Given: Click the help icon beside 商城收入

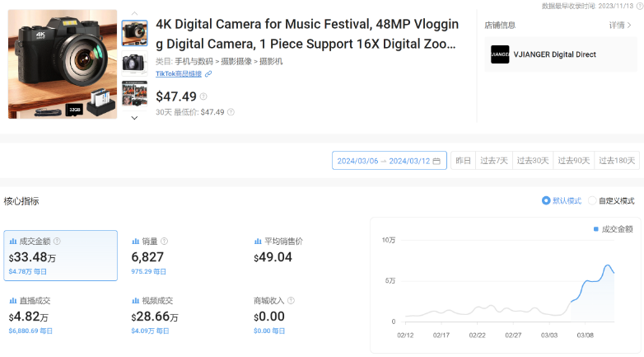Looking at the screenshot, I should (x=292, y=301).
